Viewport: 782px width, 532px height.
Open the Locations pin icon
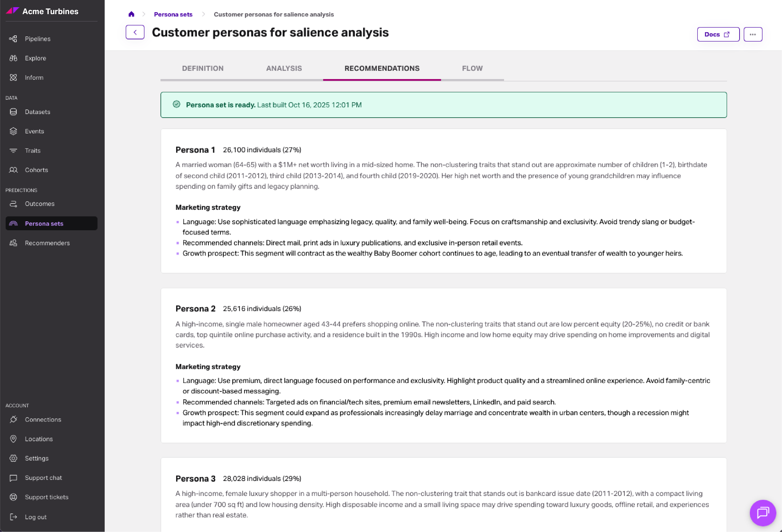tap(13, 439)
